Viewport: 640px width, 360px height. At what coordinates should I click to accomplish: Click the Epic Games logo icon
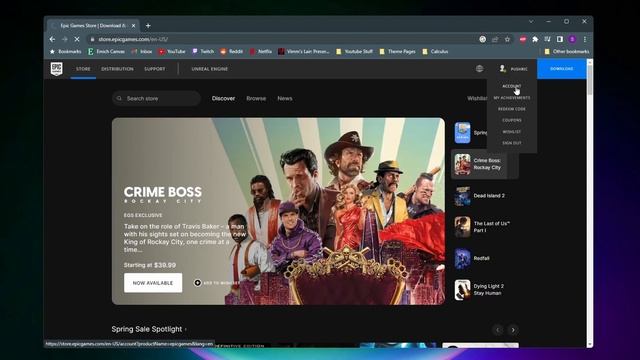(57, 69)
